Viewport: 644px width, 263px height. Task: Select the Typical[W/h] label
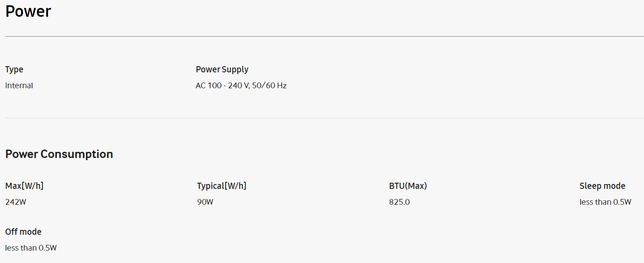222,186
